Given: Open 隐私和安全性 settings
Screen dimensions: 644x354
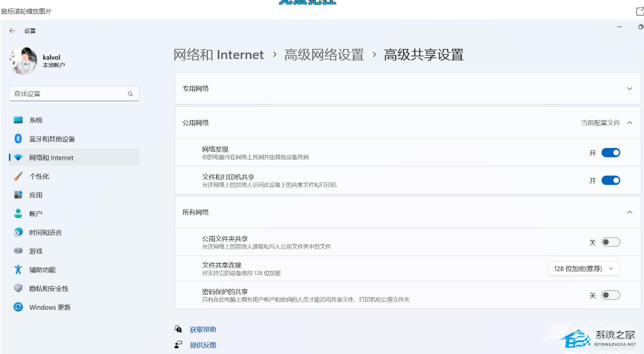Looking at the screenshot, I should (x=74, y=288).
